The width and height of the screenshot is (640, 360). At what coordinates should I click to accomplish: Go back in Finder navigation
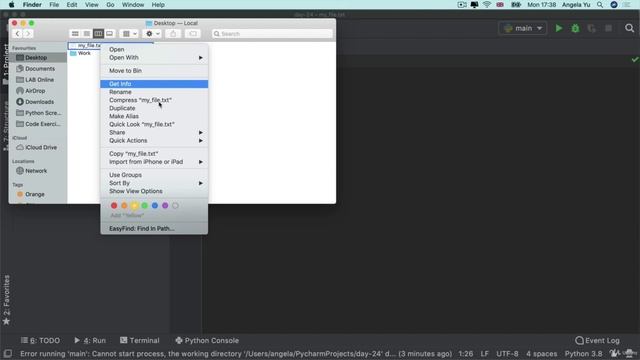point(17,33)
